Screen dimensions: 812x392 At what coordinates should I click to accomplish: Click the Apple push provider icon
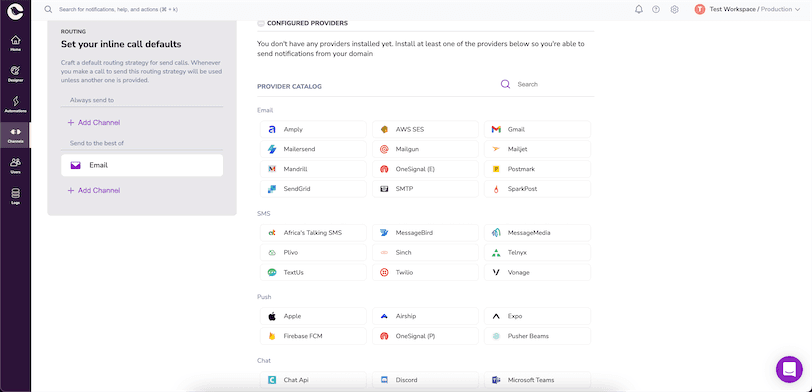tap(272, 316)
